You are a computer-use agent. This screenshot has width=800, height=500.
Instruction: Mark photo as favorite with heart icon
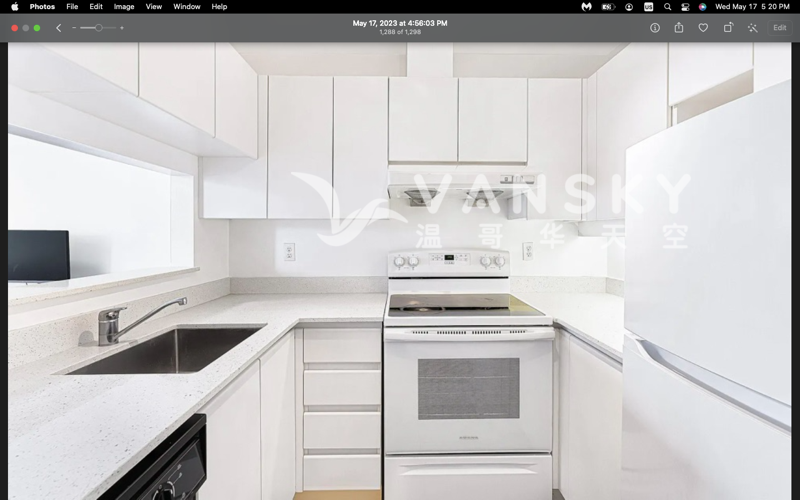[x=703, y=28]
